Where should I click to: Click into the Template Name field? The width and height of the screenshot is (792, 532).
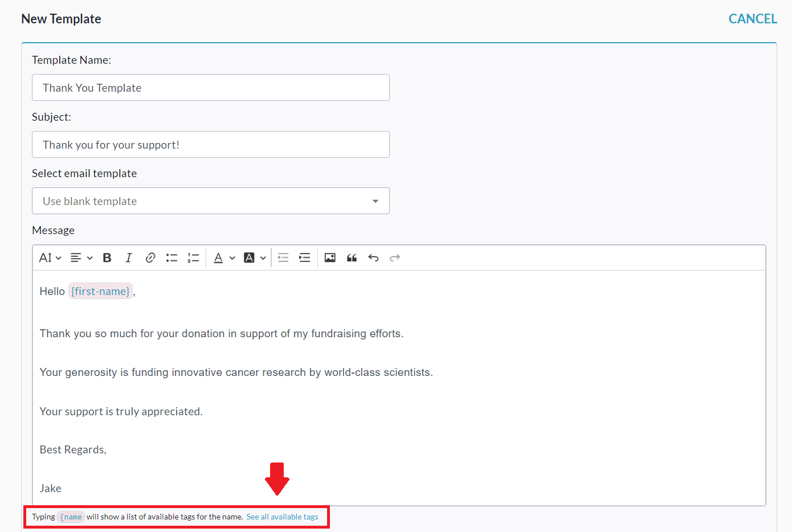pyautogui.click(x=210, y=88)
